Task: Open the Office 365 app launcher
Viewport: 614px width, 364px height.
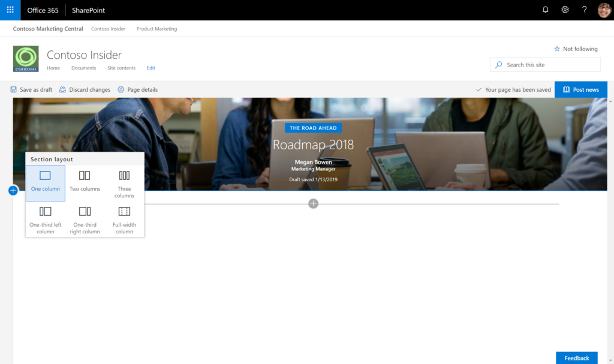Action: pos(10,10)
